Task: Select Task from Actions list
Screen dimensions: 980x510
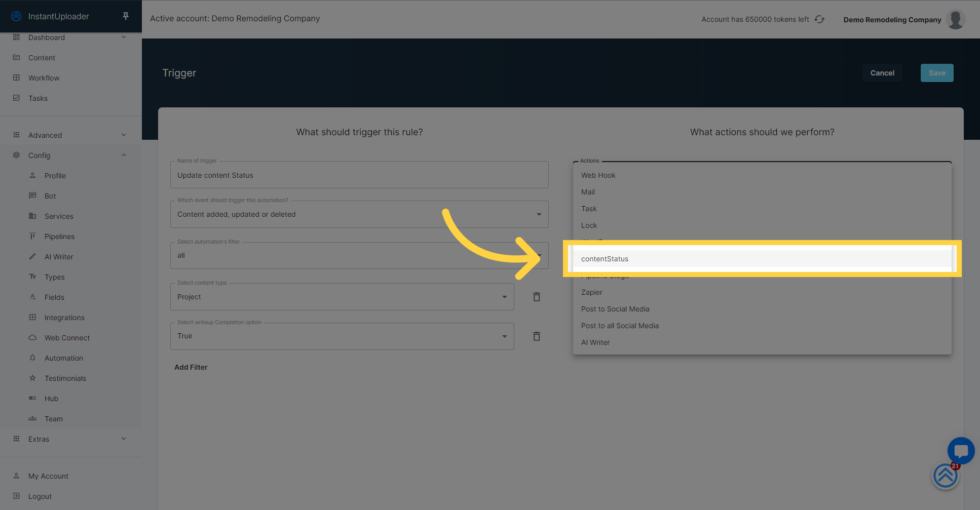Action: pos(762,209)
